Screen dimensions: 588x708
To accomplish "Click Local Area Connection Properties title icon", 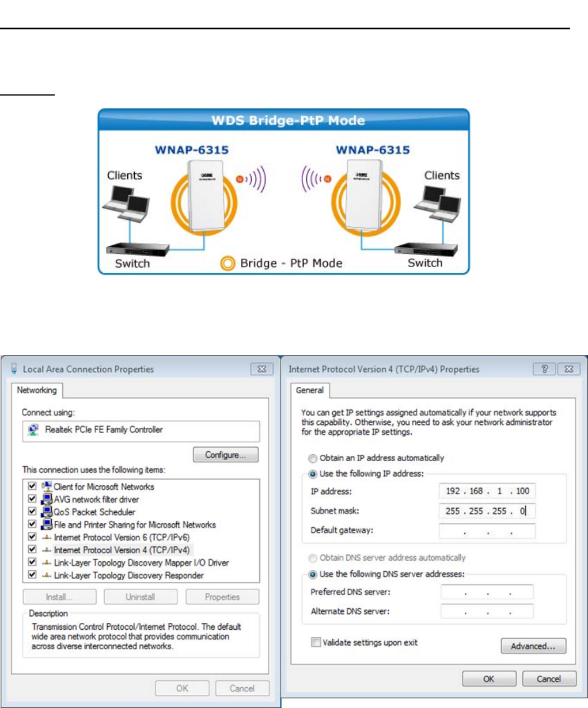I will tap(14, 369).
